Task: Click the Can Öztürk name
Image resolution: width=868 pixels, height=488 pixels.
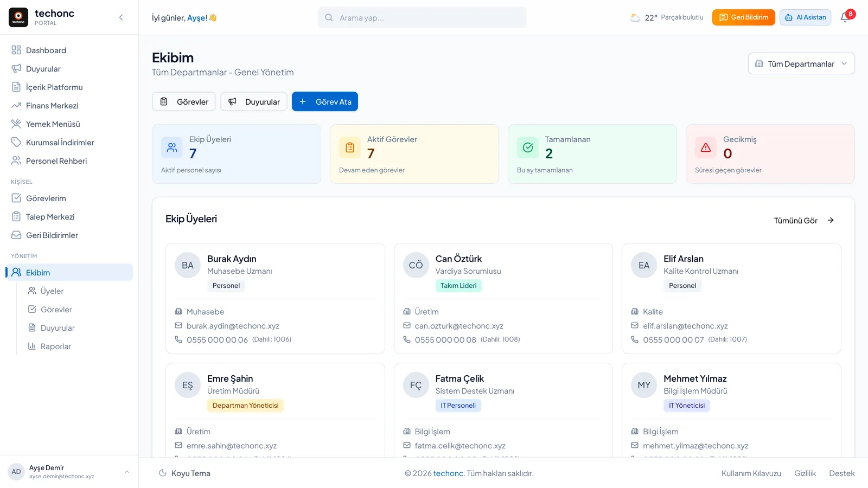Action: [x=458, y=259]
